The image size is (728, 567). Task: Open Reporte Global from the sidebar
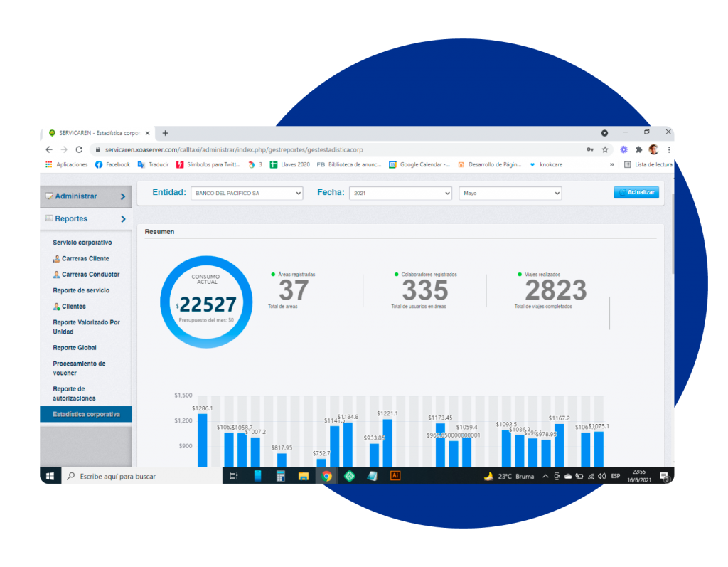(x=75, y=348)
